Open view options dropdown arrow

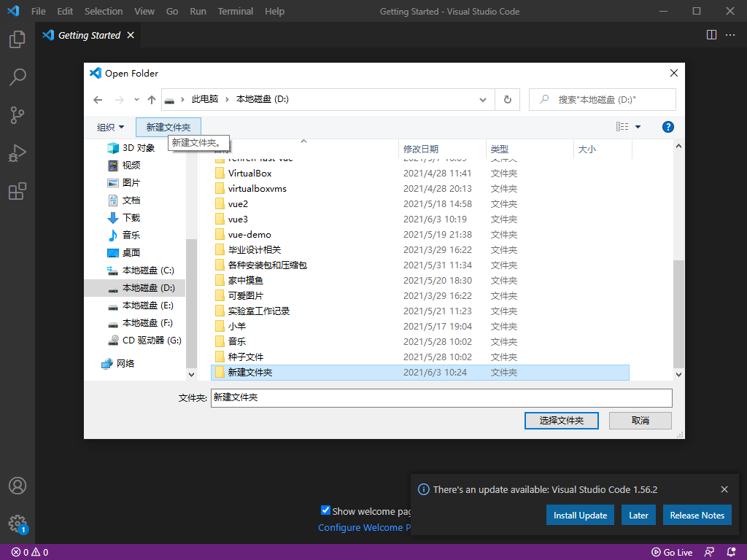tap(638, 127)
